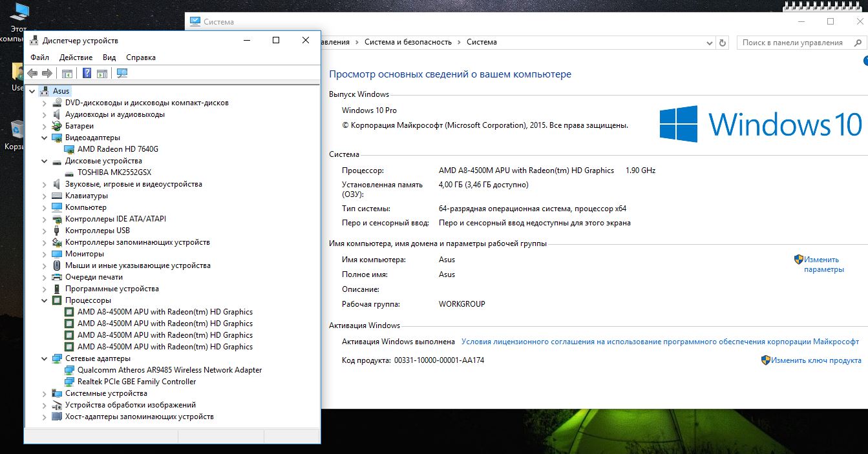Select the Realtek PCIe GBE Family Controller icon
Viewport: 868px width, 454px height.
[69, 382]
